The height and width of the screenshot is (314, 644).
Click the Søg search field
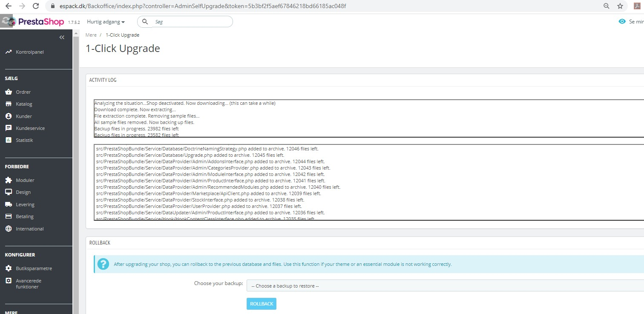click(185, 22)
